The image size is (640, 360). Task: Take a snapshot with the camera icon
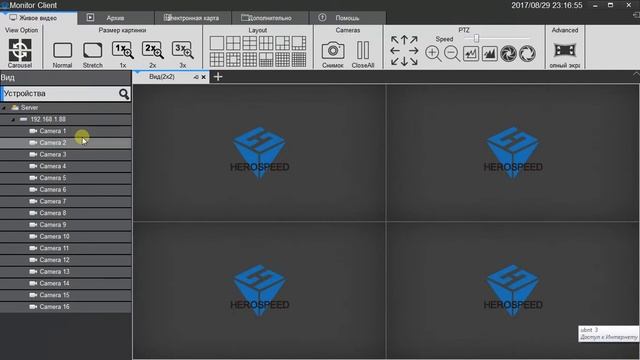[333, 50]
